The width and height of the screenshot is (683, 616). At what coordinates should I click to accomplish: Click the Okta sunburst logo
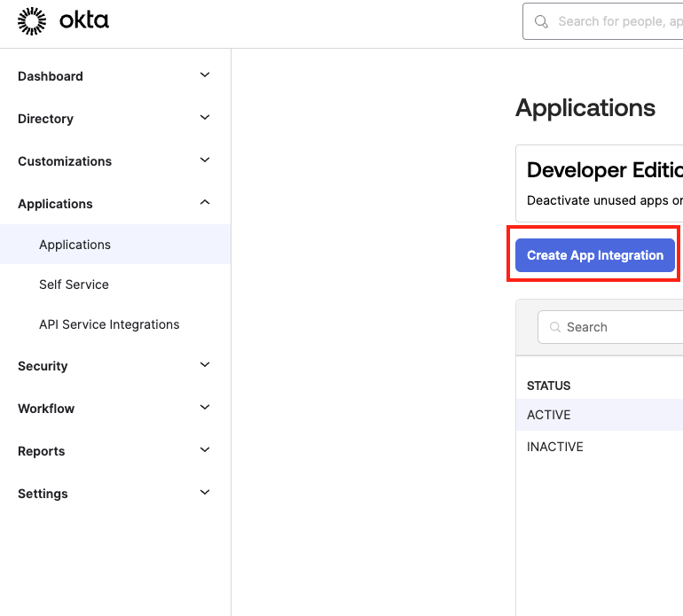(x=32, y=21)
